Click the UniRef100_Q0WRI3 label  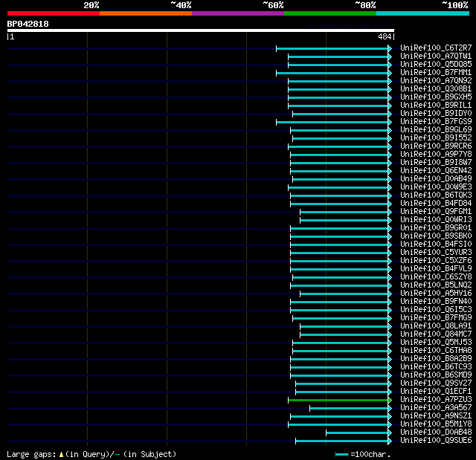point(436,220)
